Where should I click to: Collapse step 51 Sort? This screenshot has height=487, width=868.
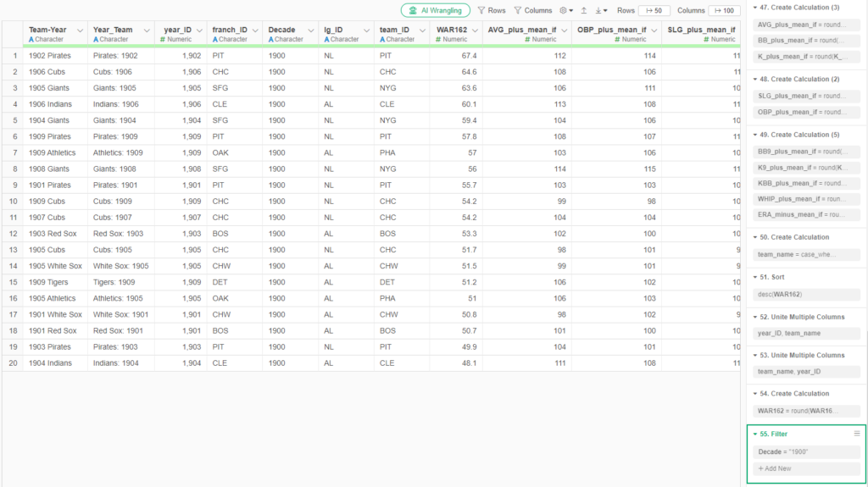tap(754, 277)
